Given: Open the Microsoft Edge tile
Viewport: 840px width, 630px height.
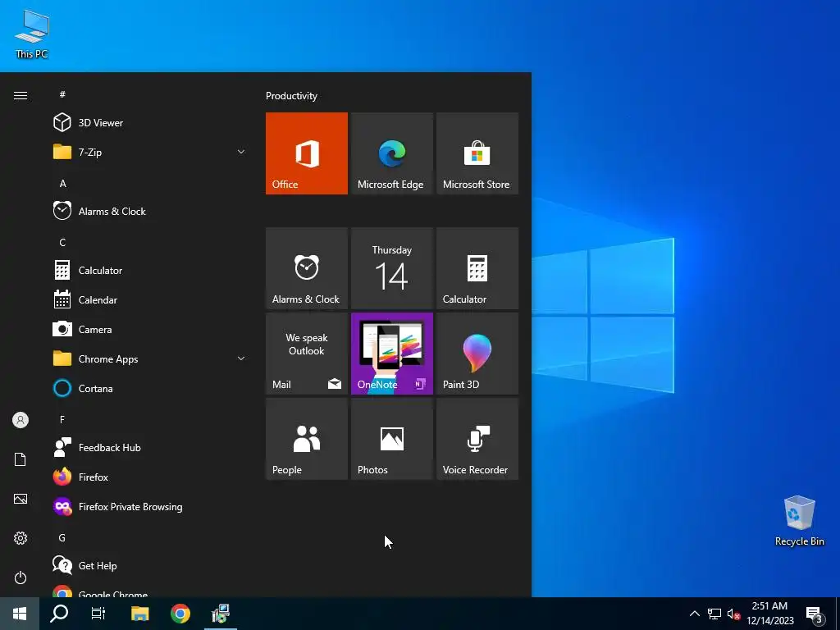Looking at the screenshot, I should tap(391, 153).
